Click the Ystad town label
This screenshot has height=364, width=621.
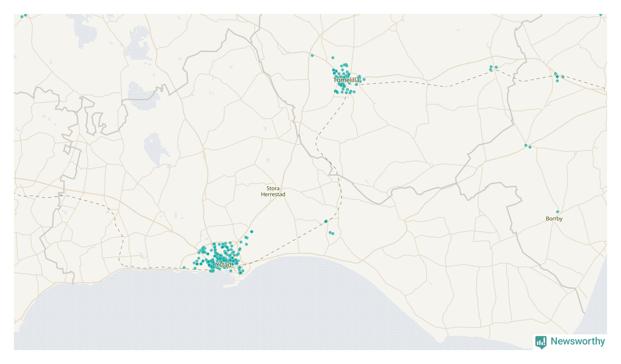(224, 265)
